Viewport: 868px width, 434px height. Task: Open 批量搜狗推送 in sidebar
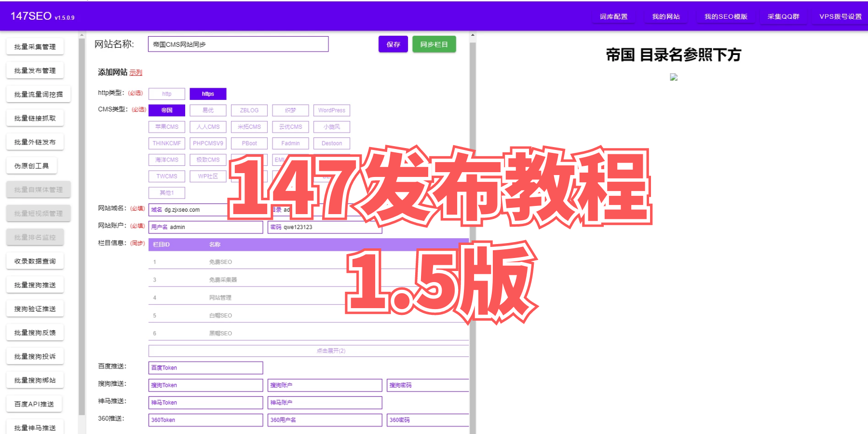pyautogui.click(x=35, y=285)
